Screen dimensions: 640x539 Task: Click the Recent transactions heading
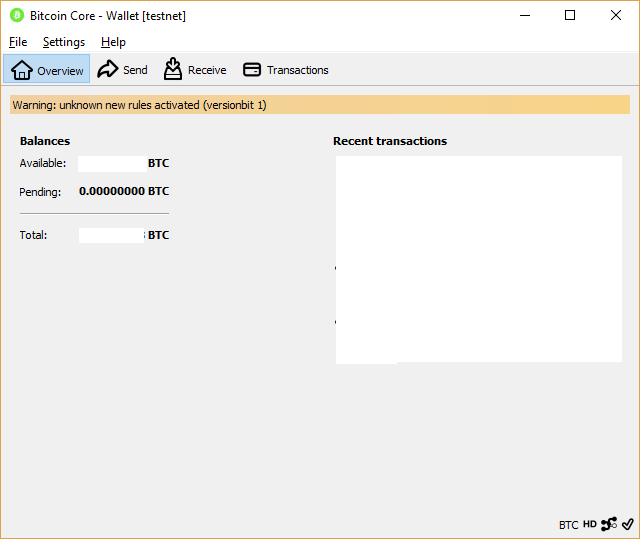(390, 141)
